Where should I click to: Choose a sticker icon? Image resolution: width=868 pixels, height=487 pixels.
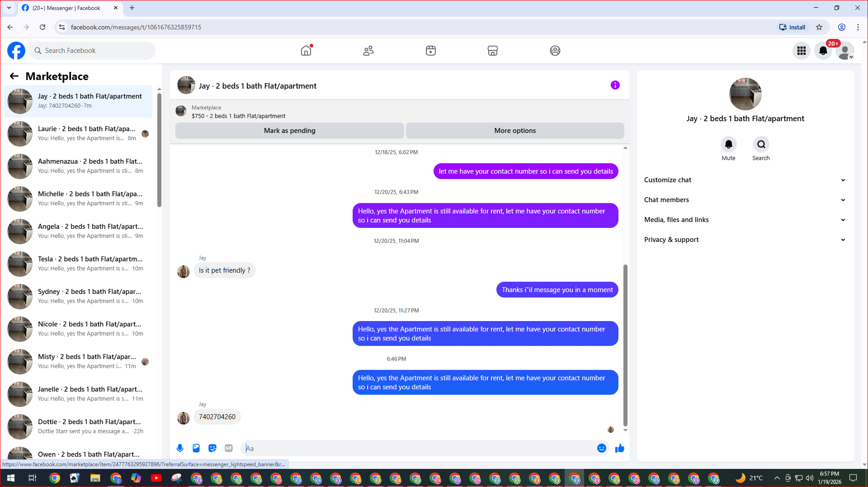pos(212,448)
